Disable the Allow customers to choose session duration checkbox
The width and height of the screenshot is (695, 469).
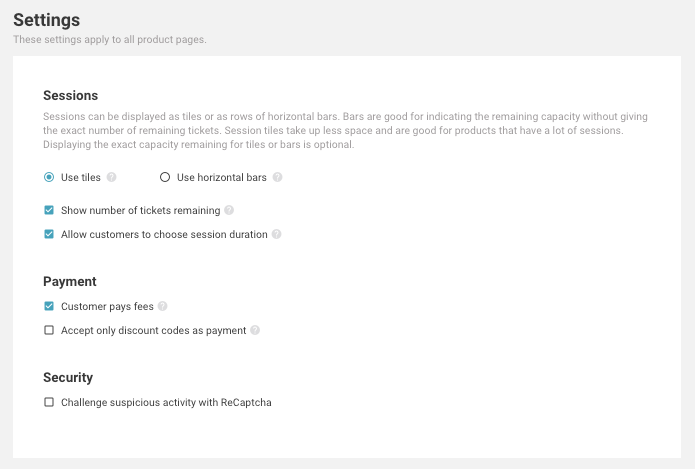pyautogui.click(x=49, y=234)
